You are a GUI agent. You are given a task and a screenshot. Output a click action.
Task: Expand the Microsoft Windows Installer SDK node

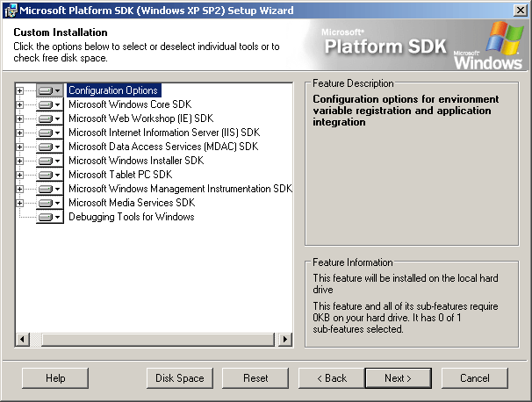click(19, 162)
